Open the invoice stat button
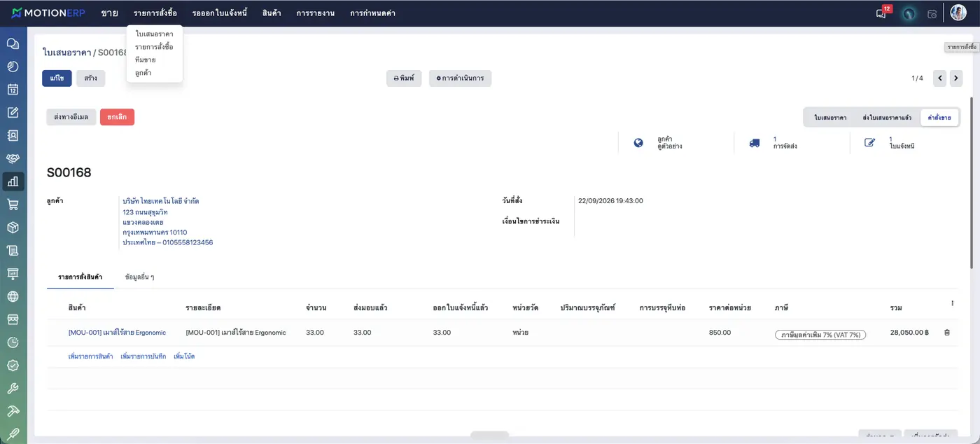Screen dimensions: 980x444 tap(908, 143)
